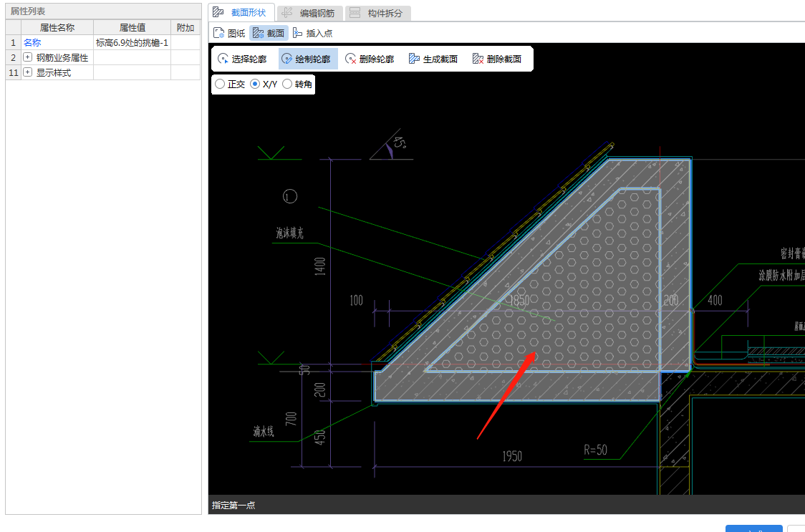The height and width of the screenshot is (532, 805).
Task: Click the 滴水线 annotation label
Action: click(x=264, y=431)
